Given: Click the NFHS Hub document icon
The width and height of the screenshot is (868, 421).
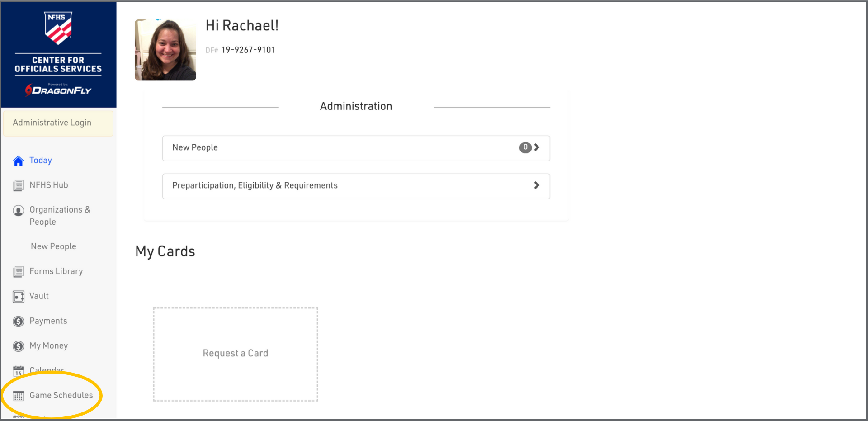Looking at the screenshot, I should coord(18,185).
